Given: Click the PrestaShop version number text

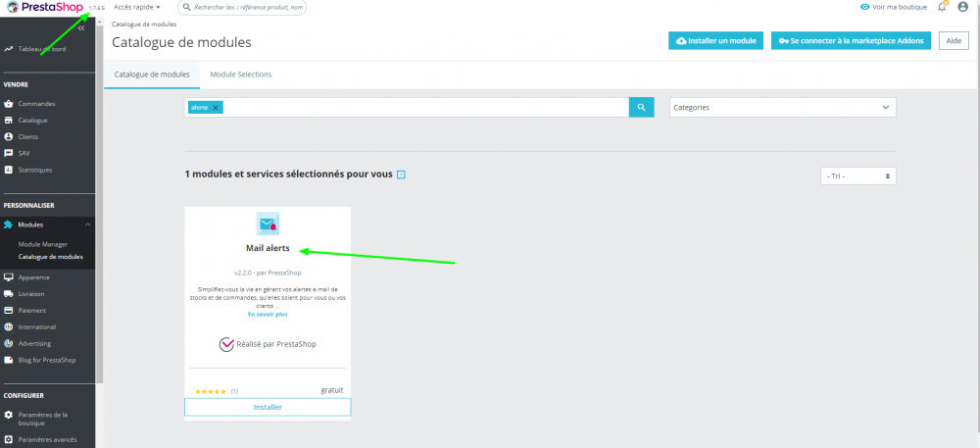Looking at the screenshot, I should click(96, 8).
